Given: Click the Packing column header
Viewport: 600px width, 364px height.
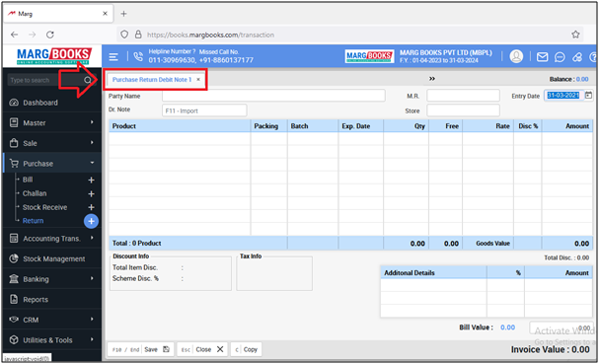Looking at the screenshot, I should coord(269,126).
